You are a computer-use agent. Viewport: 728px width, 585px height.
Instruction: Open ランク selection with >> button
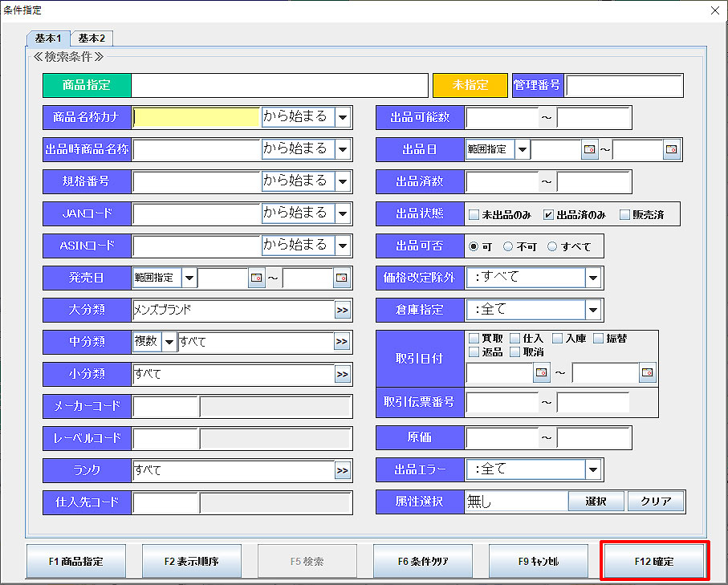point(342,470)
